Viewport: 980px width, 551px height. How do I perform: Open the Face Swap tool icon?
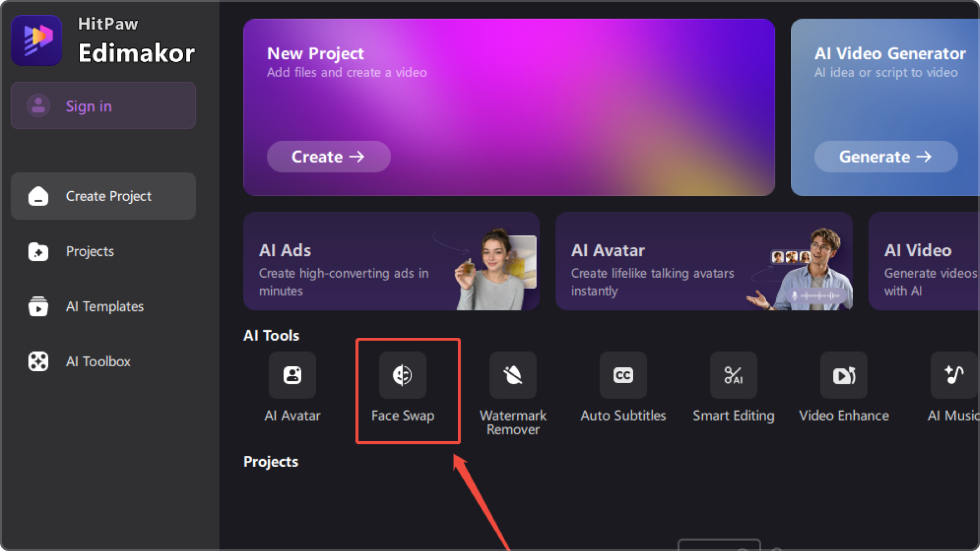point(402,375)
